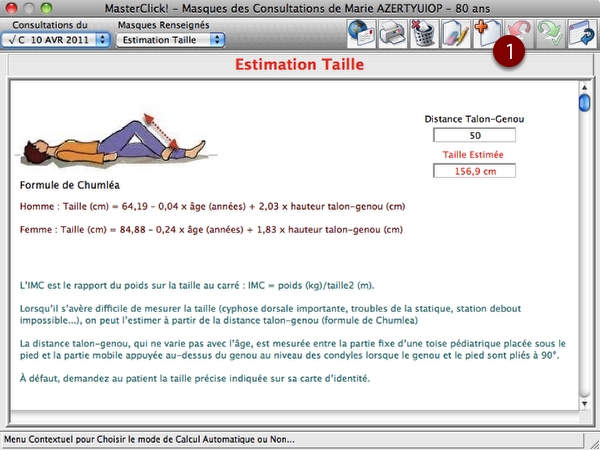
Task: Click the Homme formula line
Action: (x=212, y=207)
